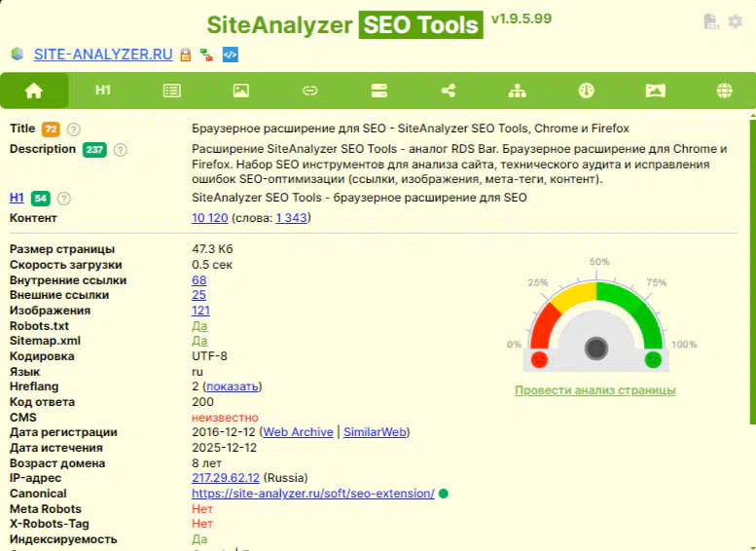Image resolution: width=756 pixels, height=551 pixels.
Task: Click the settings gear icon
Action: [x=735, y=21]
